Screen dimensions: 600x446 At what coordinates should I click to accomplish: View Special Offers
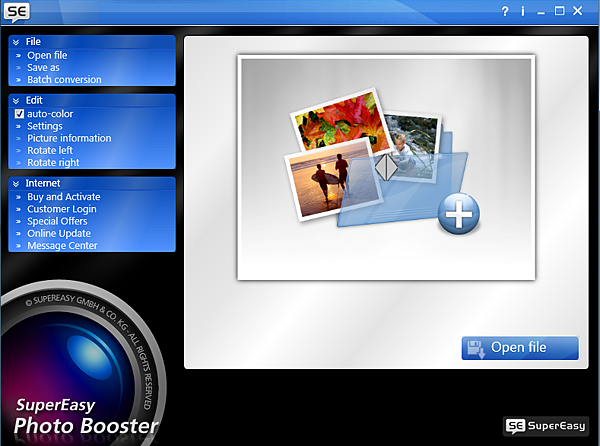57,221
